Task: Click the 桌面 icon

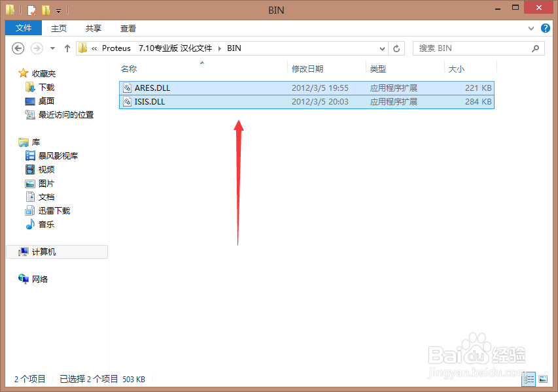Action: 30,101
